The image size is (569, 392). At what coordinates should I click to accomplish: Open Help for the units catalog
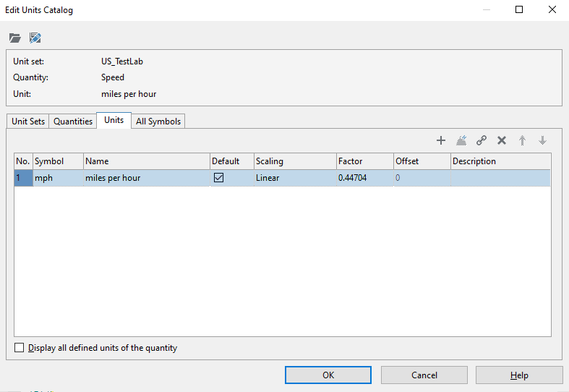tap(519, 375)
